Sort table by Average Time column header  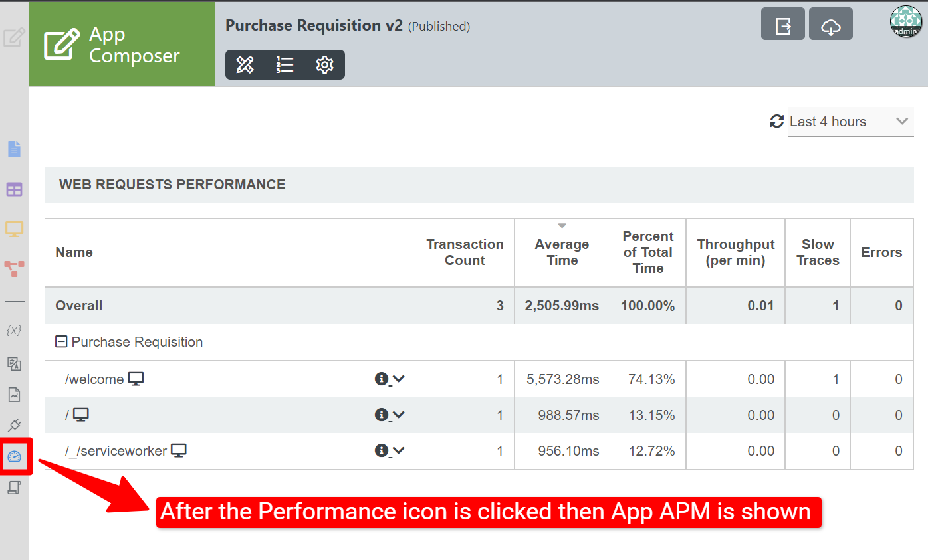562,252
